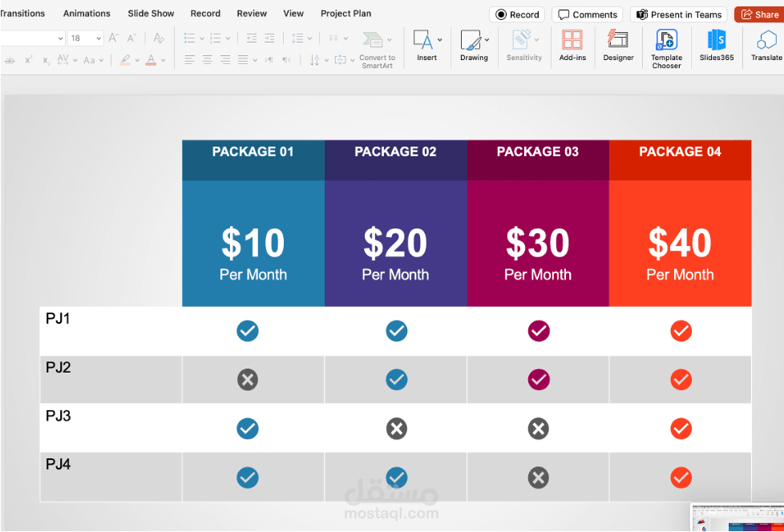
Task: Open the character spacing tool
Action: coord(63,60)
